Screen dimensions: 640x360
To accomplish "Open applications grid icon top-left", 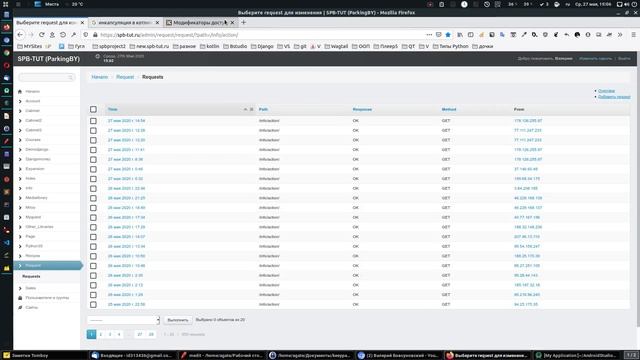I will pos(6,4).
